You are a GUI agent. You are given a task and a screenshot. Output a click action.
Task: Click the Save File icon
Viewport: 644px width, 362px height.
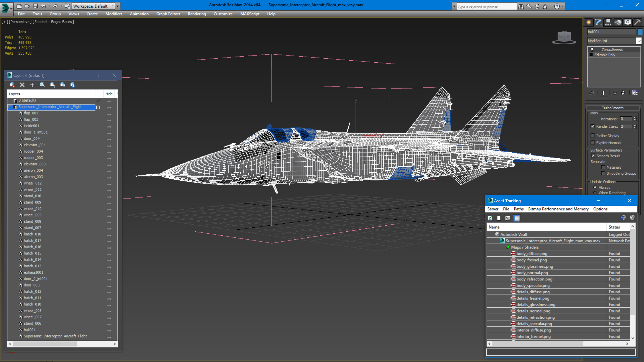click(35, 6)
